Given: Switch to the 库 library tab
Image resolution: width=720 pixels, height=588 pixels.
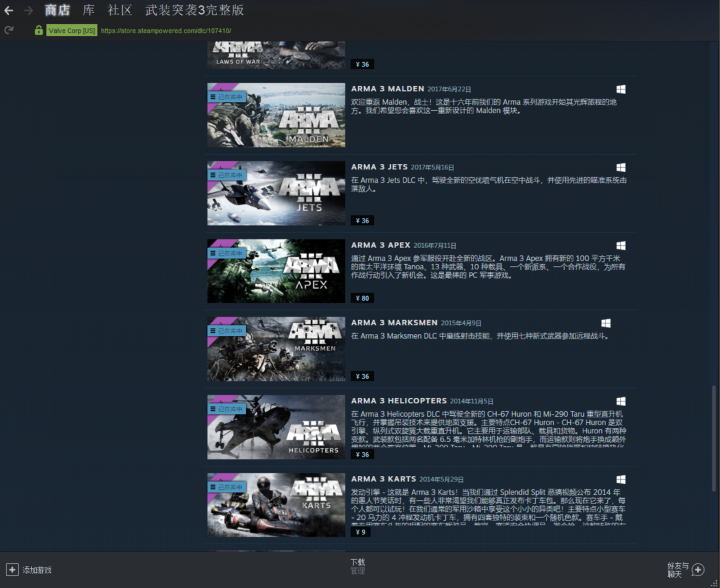Looking at the screenshot, I should (x=89, y=11).
